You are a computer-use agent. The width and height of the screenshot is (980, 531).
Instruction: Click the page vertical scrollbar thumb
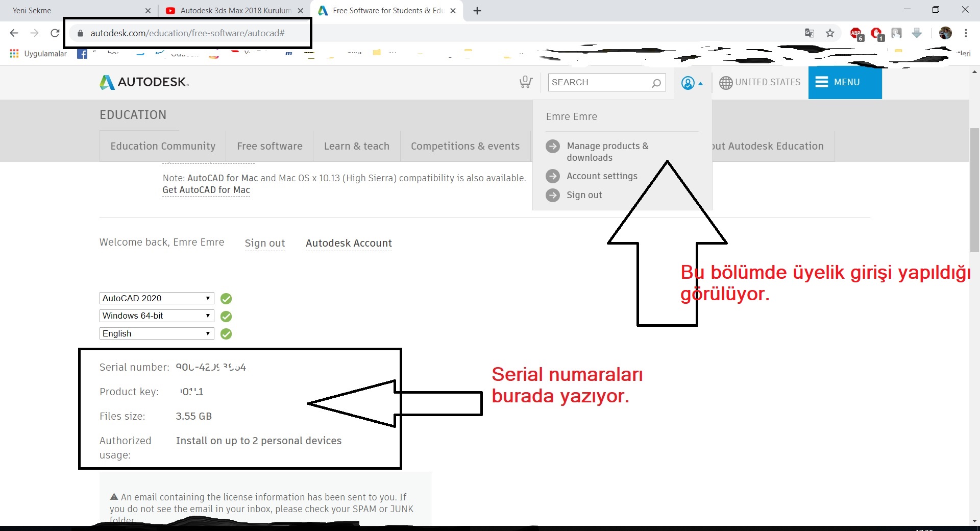pyautogui.click(x=974, y=189)
